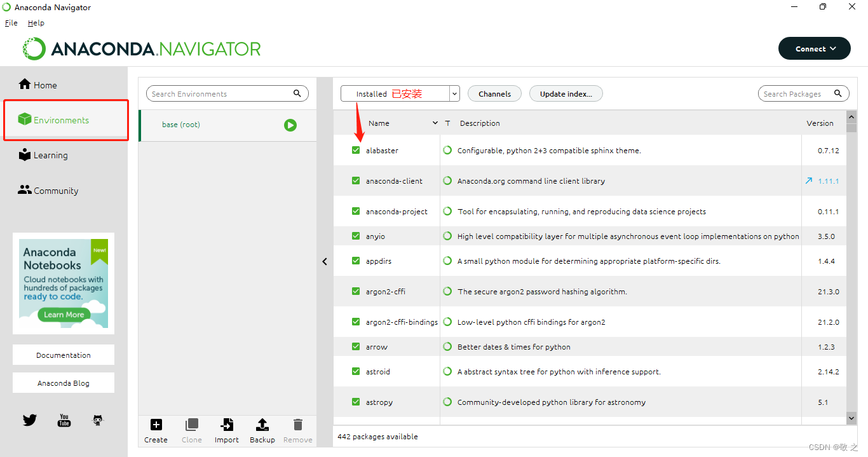The height and width of the screenshot is (457, 868).
Task: Click the astropy package type circle icon
Action: coord(447,402)
